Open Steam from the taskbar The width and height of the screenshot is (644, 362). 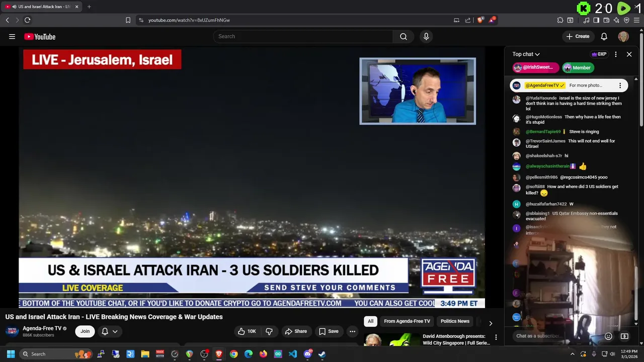click(x=322, y=354)
